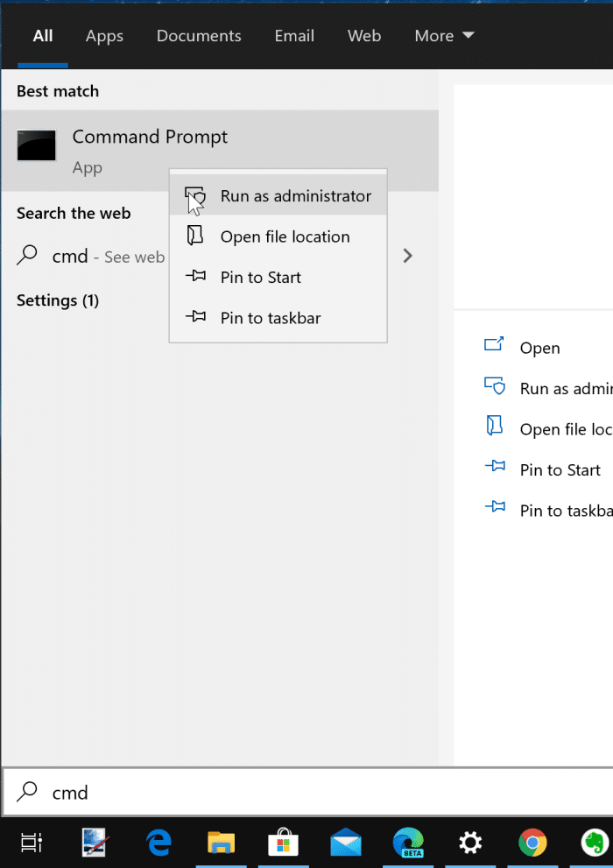The height and width of the screenshot is (868, 613).
Task: Switch to the Documents tab
Action: pyautogui.click(x=199, y=35)
